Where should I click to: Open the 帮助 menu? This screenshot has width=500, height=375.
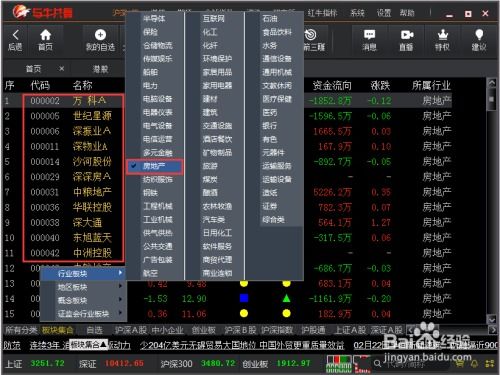click(x=407, y=13)
